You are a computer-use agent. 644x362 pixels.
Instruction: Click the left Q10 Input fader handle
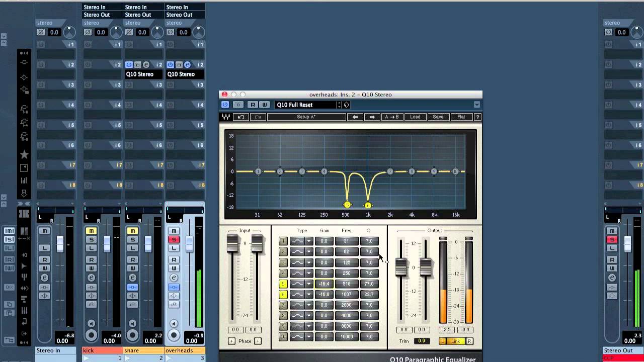point(232,243)
